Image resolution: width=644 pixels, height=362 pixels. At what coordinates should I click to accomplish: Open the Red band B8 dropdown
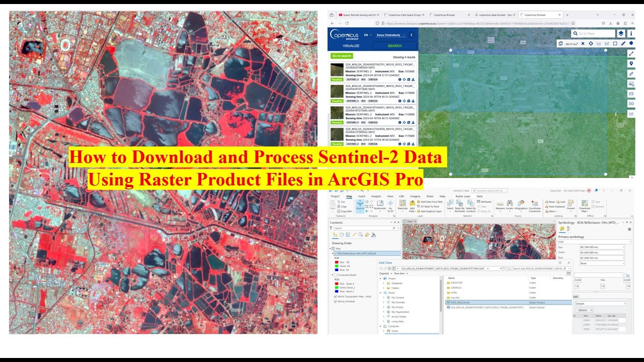tap(602, 247)
